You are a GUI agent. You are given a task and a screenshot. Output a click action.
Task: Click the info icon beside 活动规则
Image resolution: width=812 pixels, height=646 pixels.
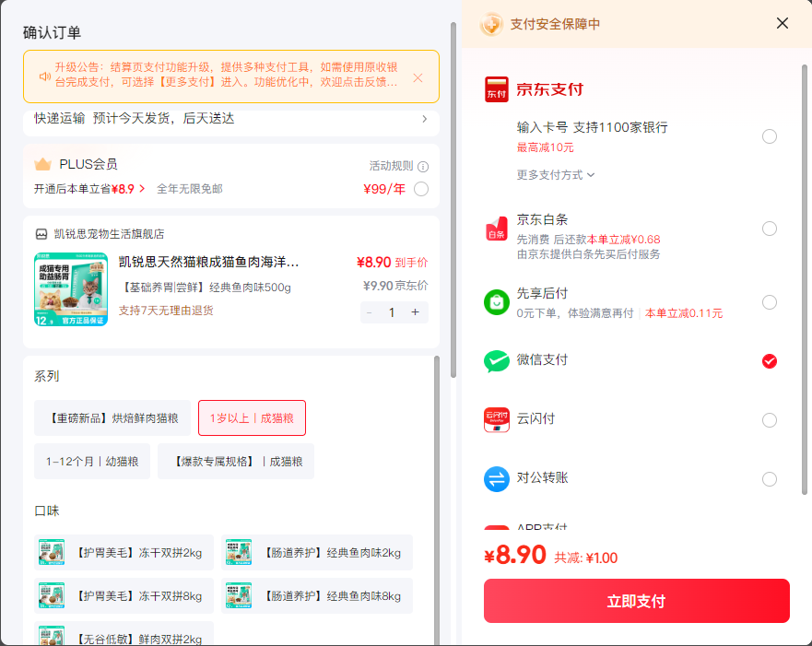(422, 167)
